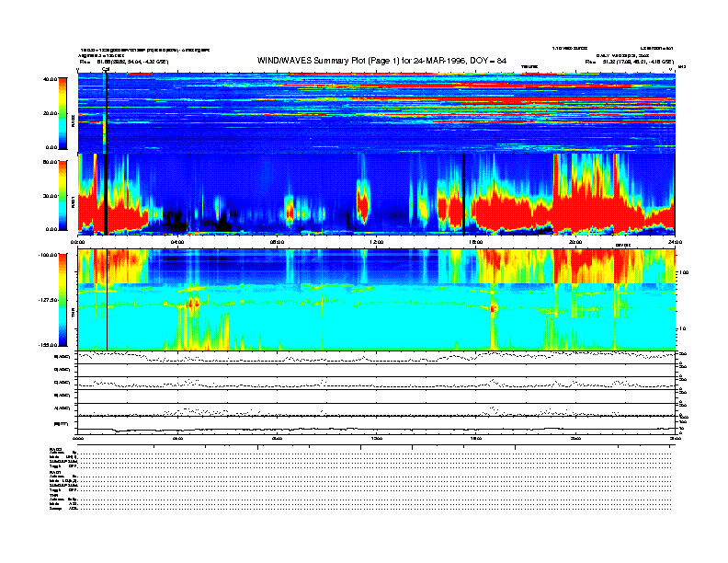The image size is (728, 563).
Task: Click the 10 frequency label right of TNR panel
Action: [682, 329]
